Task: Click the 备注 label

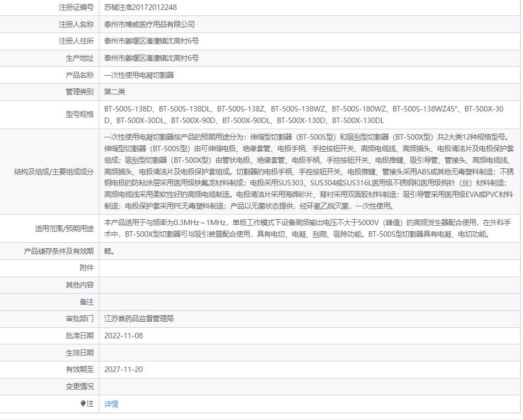Action: [x=87, y=302]
